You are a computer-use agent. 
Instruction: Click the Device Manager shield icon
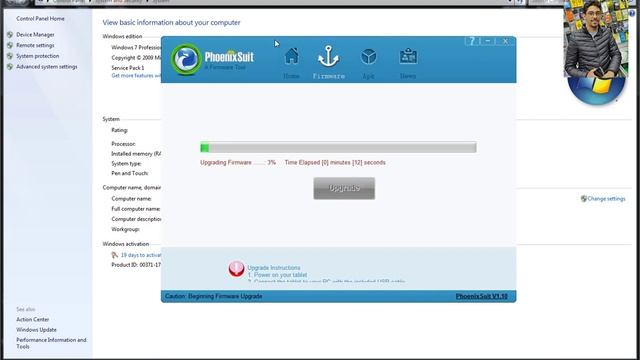coord(10,35)
